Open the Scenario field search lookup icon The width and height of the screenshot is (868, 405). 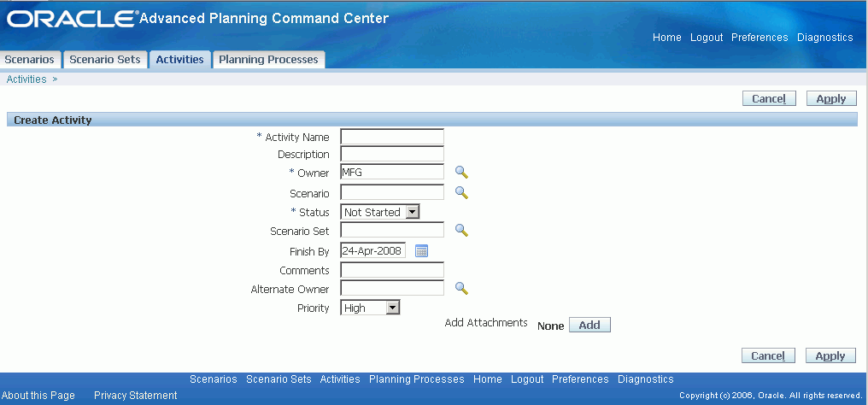point(461,192)
